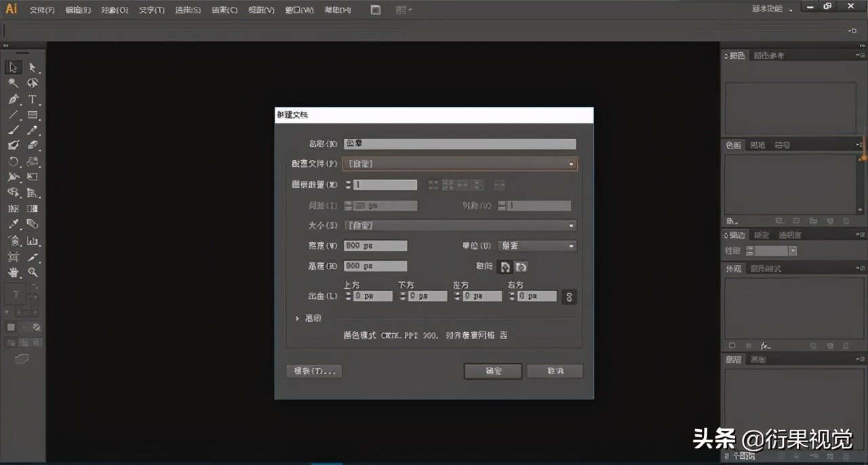Image resolution: width=868 pixels, height=465 pixels.
Task: Select the Eyedropper tool
Action: 13,224
